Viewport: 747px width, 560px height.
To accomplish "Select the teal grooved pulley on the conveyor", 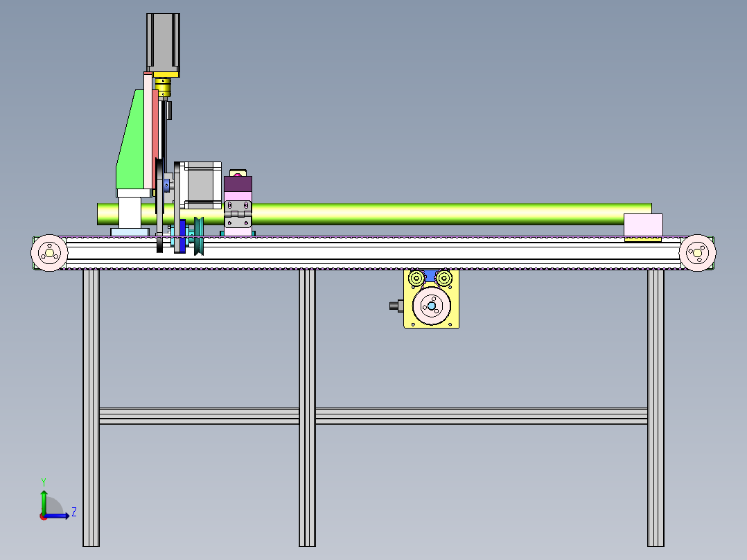I will tap(199, 236).
